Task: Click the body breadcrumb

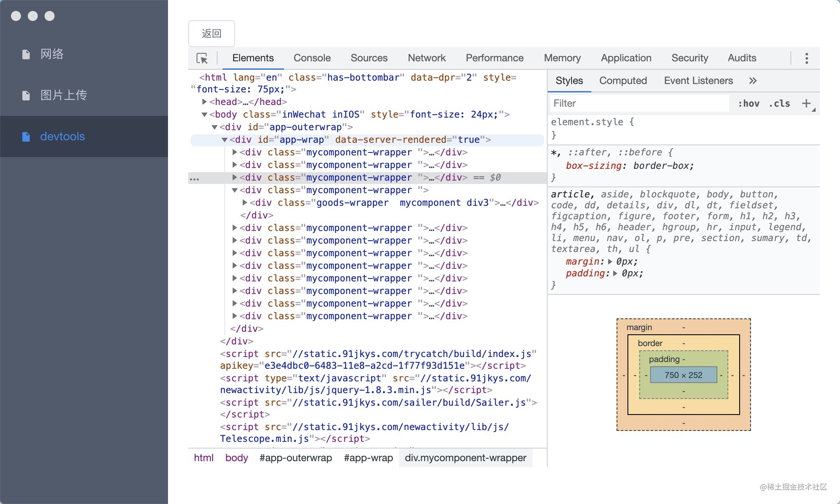Action: coord(236,458)
